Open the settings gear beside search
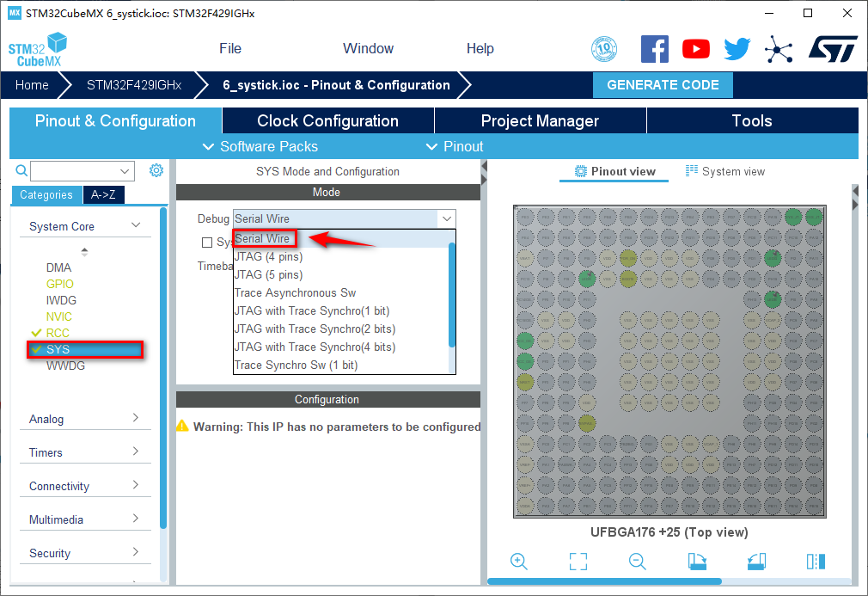The width and height of the screenshot is (868, 596). coord(156,170)
